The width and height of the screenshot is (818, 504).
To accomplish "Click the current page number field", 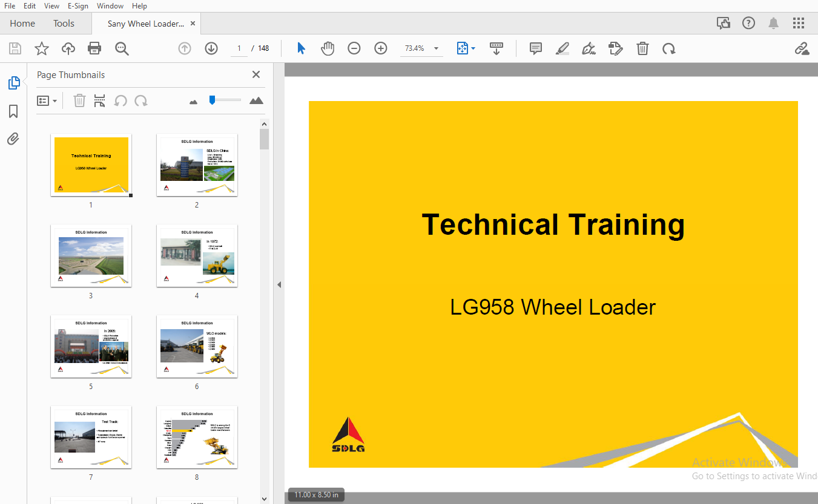I will coord(239,48).
